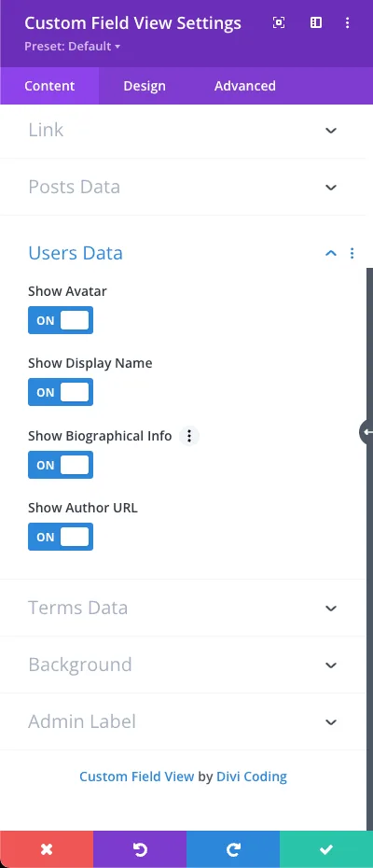Switch to the Design tab
This screenshot has width=373, height=868.
coord(145,86)
